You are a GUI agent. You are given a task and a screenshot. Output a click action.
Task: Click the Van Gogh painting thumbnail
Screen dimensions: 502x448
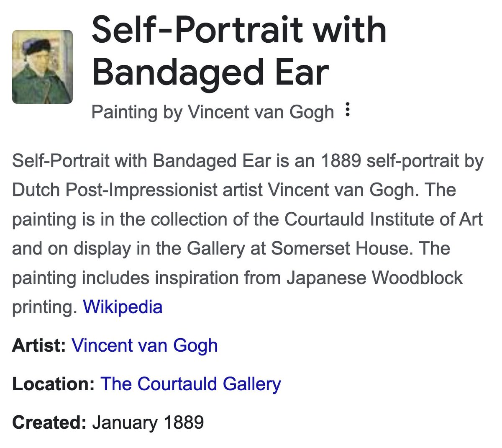pos(42,67)
